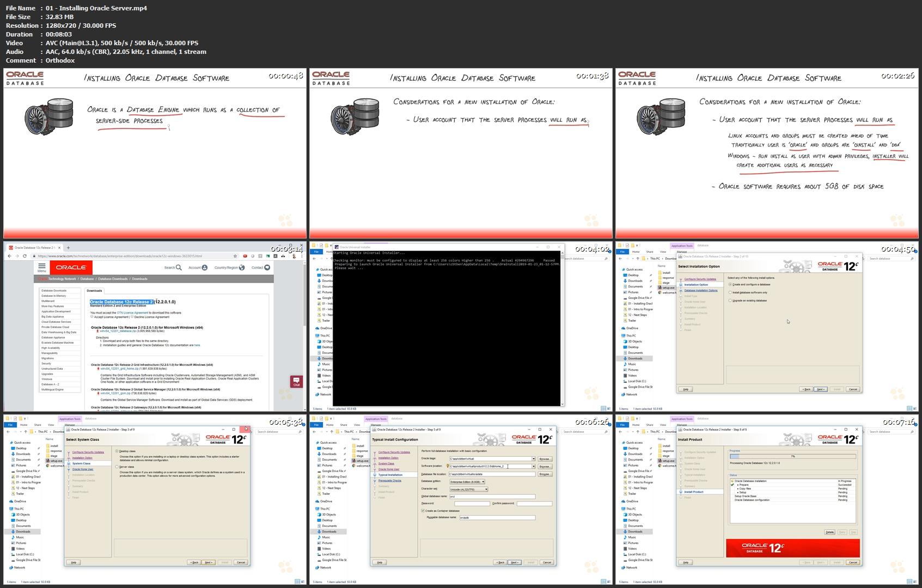Open Music in Explorer behind the Step 5 installer
Image resolution: width=922 pixels, height=588 pixels.
325,537
